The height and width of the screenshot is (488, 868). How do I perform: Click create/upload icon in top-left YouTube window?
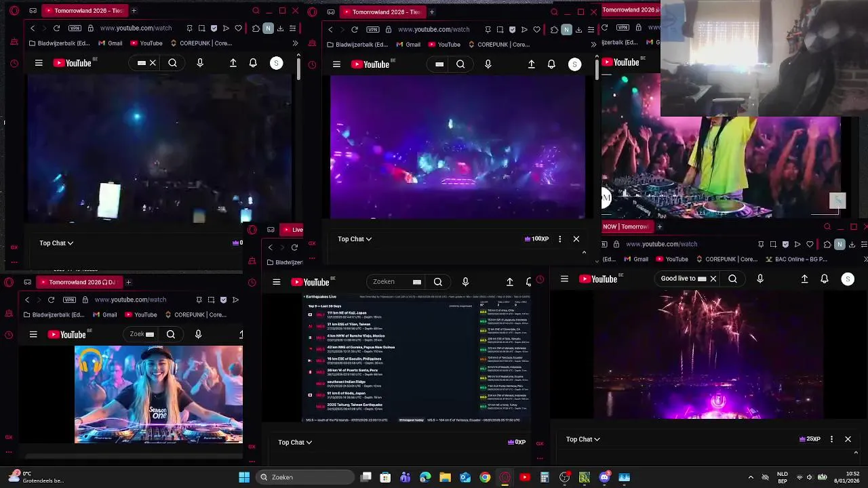[233, 63]
